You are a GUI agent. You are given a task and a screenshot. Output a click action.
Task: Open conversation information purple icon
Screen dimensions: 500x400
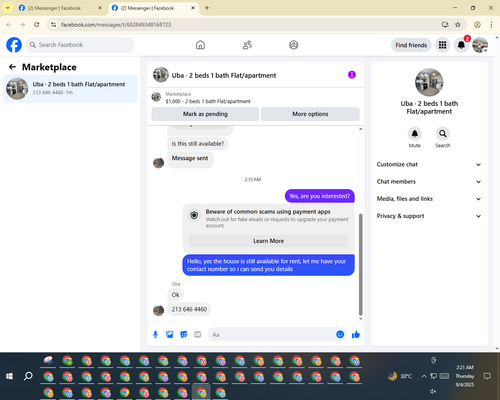[x=352, y=75]
